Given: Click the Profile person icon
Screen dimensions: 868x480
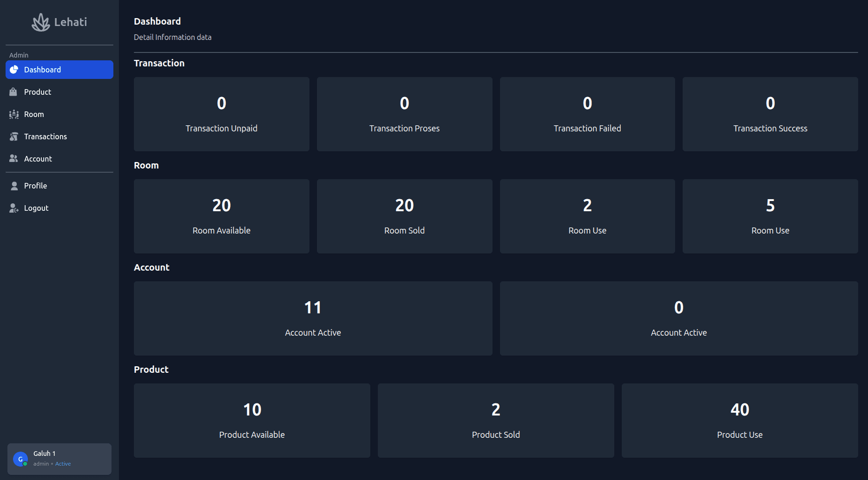Looking at the screenshot, I should pos(14,186).
